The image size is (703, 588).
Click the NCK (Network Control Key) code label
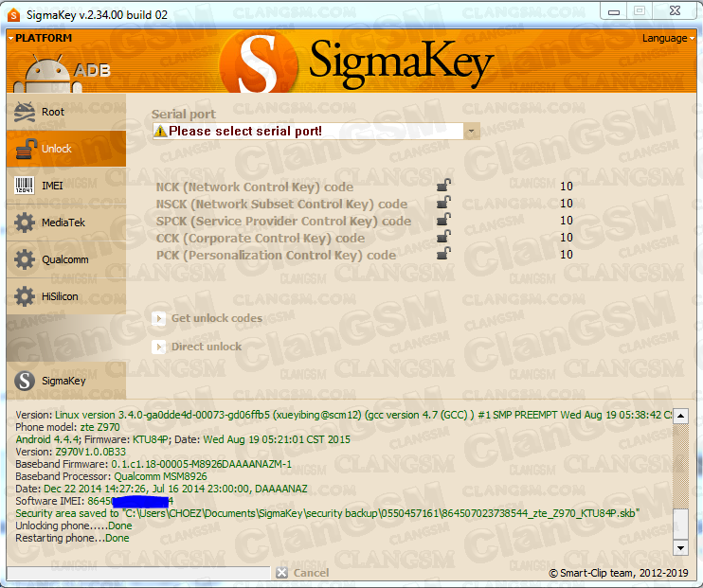click(x=255, y=187)
